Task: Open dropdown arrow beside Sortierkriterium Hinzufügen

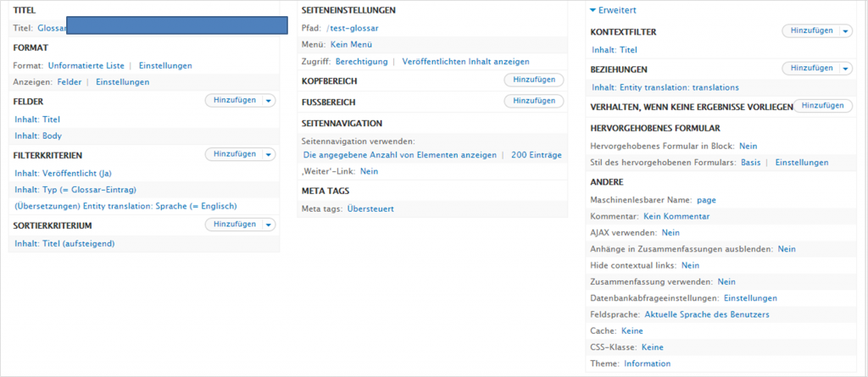Action: pos(270,225)
